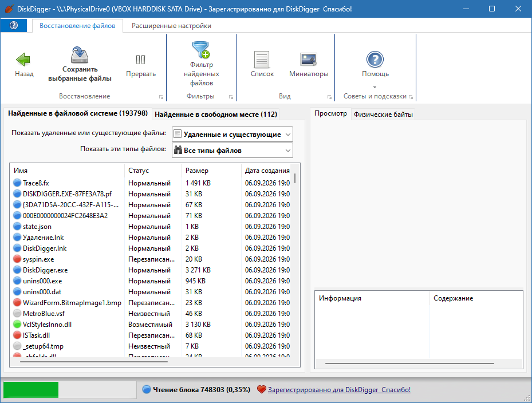The image size is (532, 403).
Task: Click the help button left of ribbon tabs
Action: click(x=14, y=25)
